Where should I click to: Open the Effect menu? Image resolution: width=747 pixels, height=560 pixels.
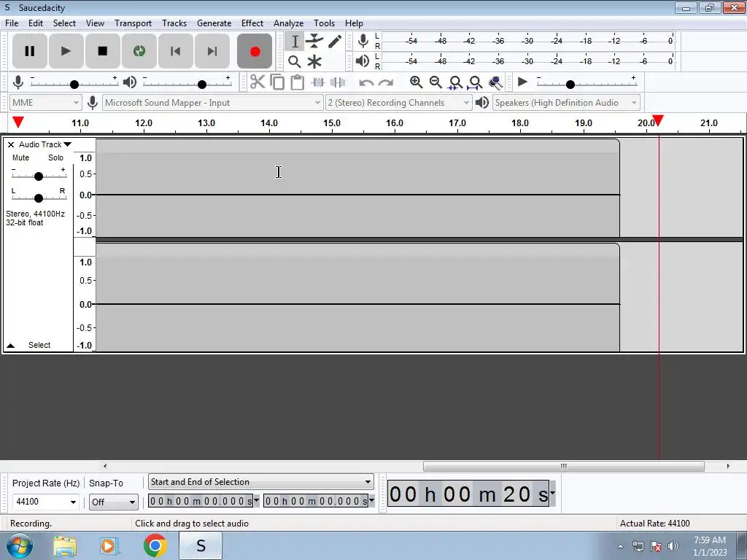click(252, 23)
